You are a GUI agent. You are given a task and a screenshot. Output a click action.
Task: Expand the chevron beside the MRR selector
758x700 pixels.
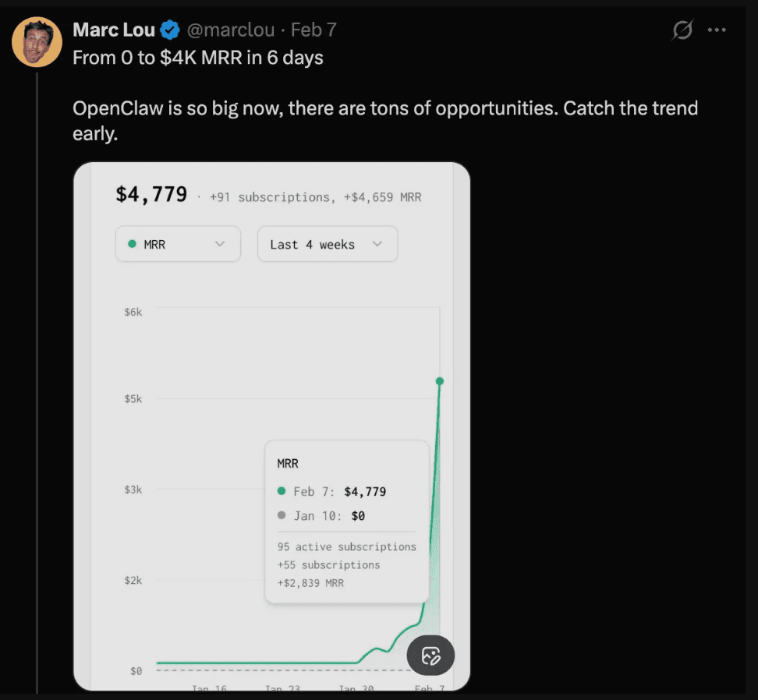click(x=219, y=244)
